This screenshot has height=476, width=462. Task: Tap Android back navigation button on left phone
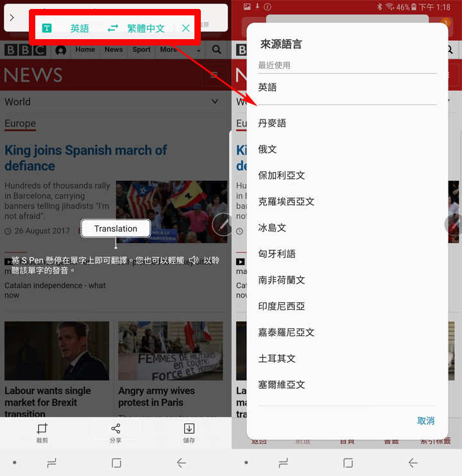pos(182,463)
